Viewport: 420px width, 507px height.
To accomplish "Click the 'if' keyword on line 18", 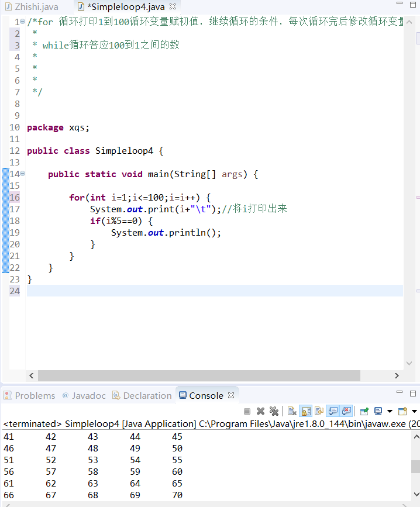I will click(x=95, y=221).
